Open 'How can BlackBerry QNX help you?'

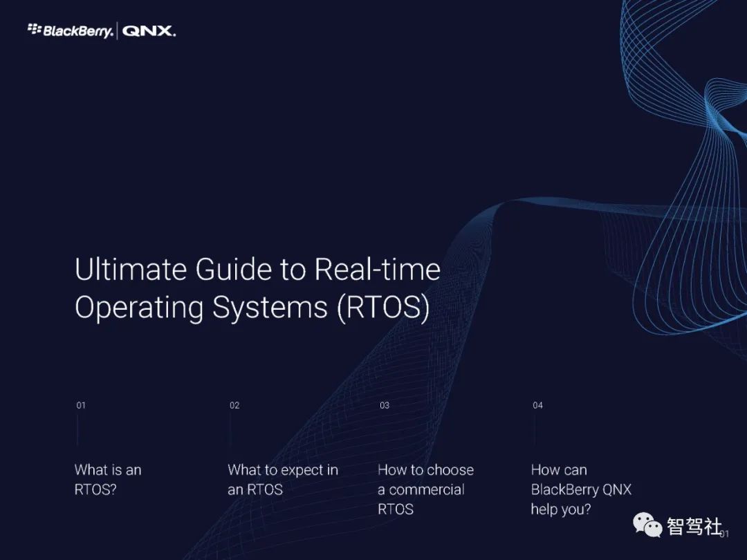[581, 489]
